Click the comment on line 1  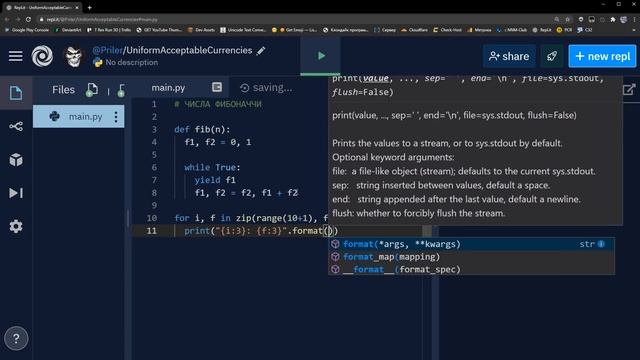pos(218,104)
